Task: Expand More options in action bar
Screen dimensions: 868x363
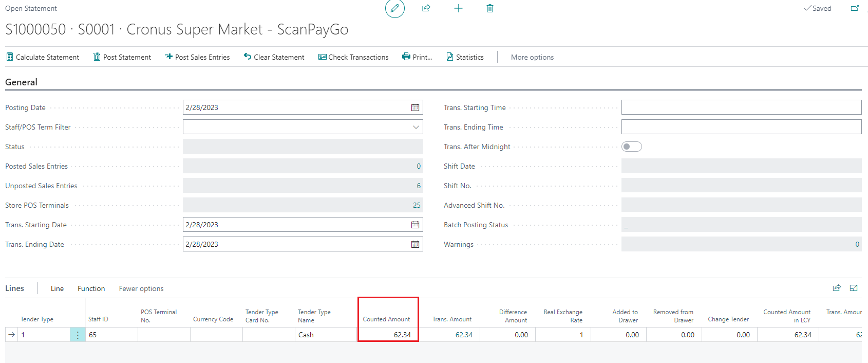Action: click(x=532, y=57)
